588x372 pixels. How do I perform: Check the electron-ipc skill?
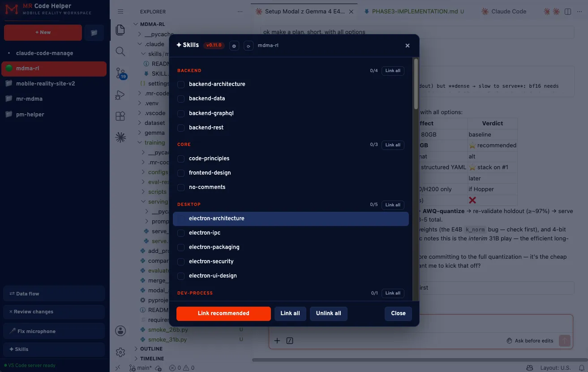(181, 233)
